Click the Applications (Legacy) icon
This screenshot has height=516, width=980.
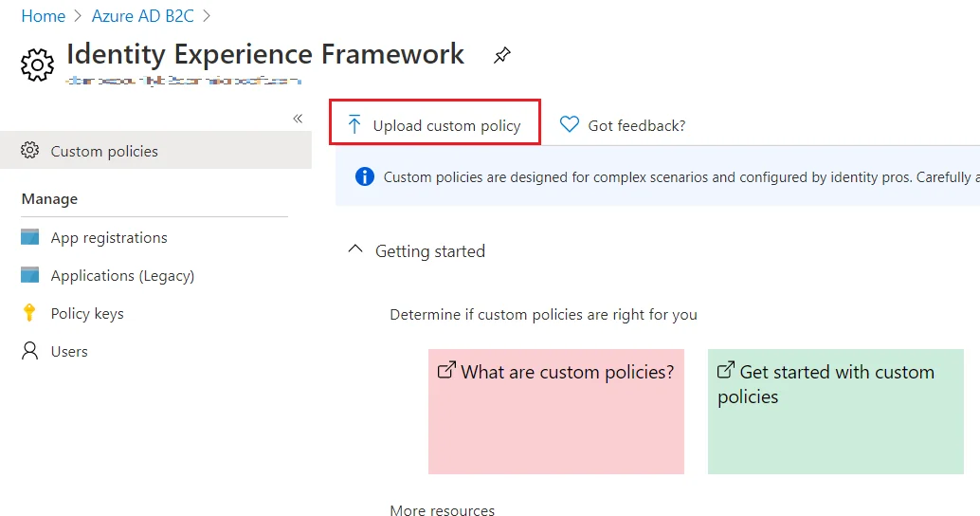pos(30,274)
